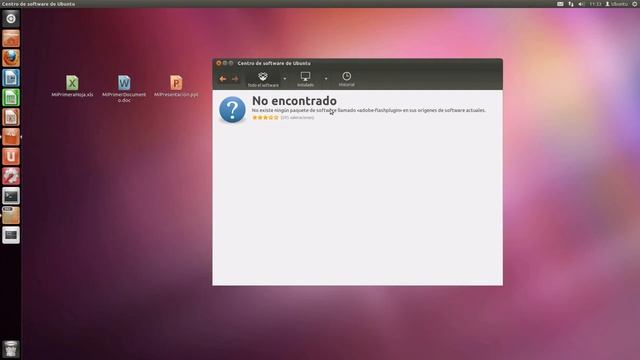Close the Centro de software window

pyautogui.click(x=218, y=63)
